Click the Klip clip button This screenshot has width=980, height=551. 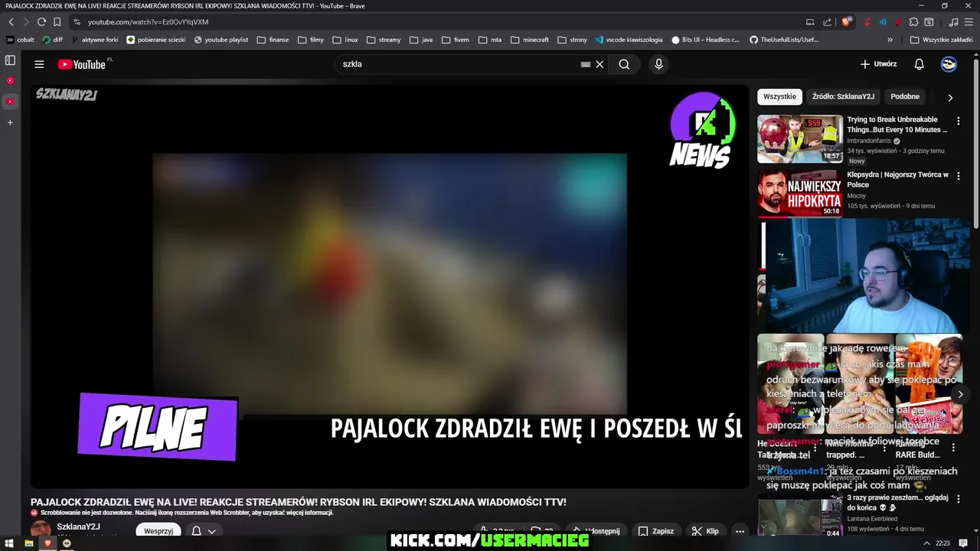705,531
